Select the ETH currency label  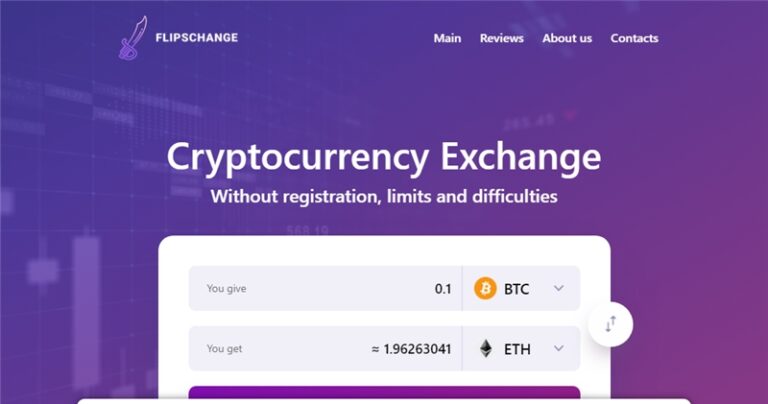coord(517,349)
